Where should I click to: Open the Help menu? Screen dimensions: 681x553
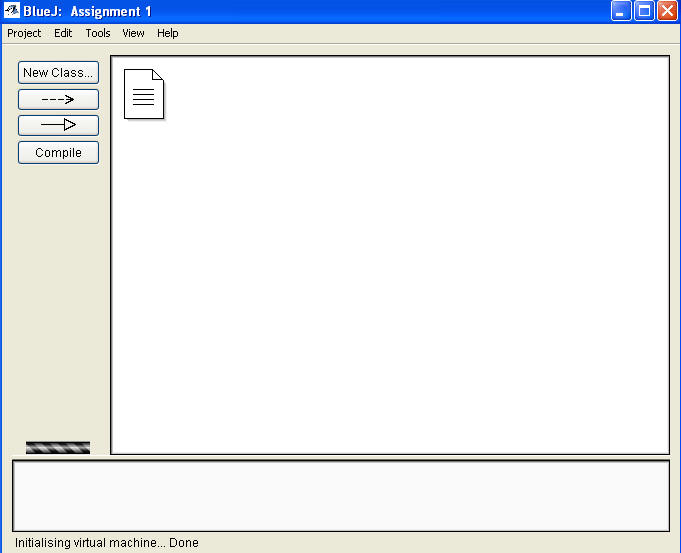168,33
